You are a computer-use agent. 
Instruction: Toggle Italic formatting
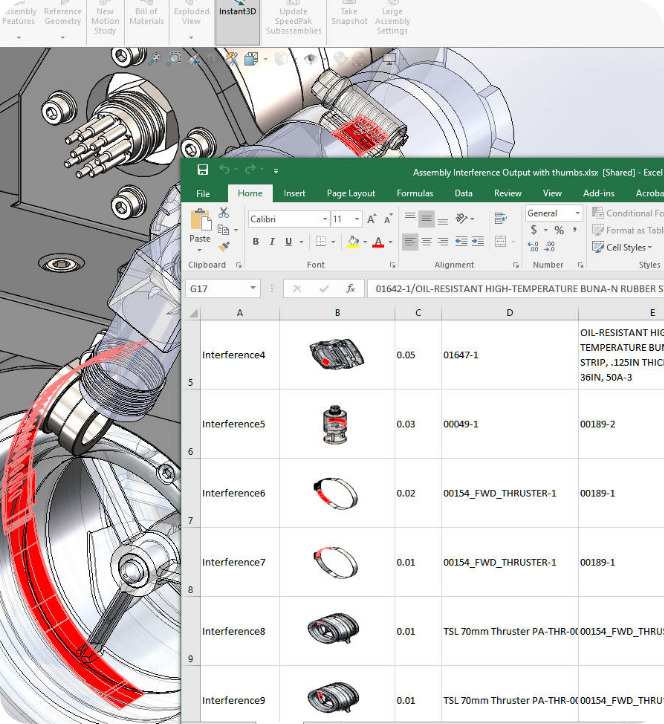click(x=272, y=242)
